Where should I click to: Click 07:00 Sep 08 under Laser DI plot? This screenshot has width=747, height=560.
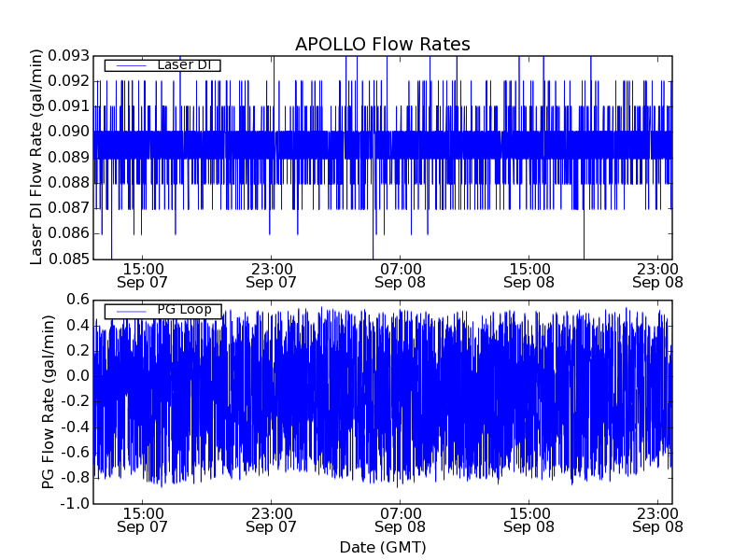pyautogui.click(x=401, y=276)
